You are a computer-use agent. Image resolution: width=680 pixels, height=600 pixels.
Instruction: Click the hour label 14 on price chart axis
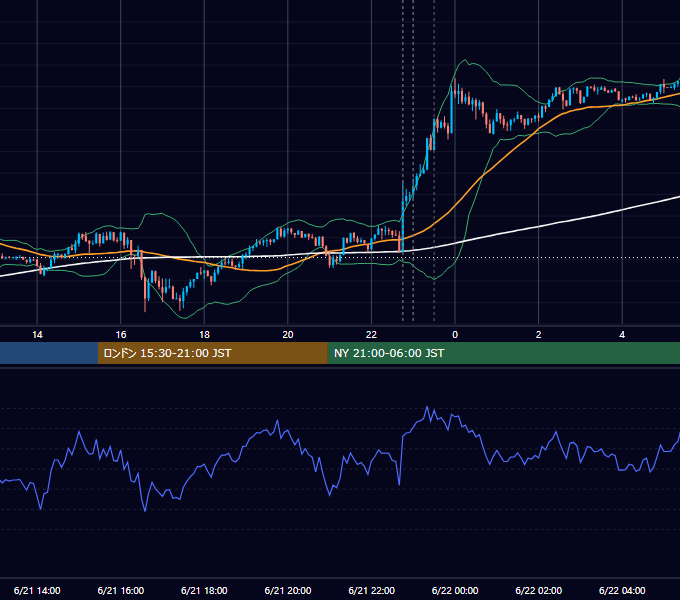click(x=37, y=335)
